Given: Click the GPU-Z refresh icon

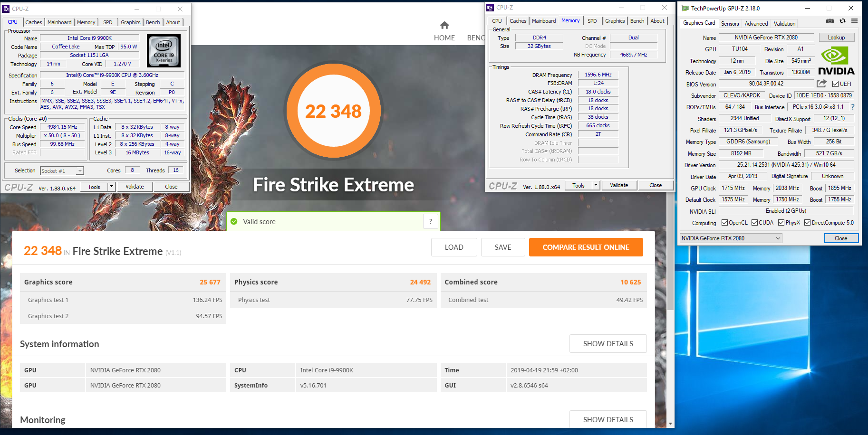Looking at the screenshot, I should tap(842, 21).
